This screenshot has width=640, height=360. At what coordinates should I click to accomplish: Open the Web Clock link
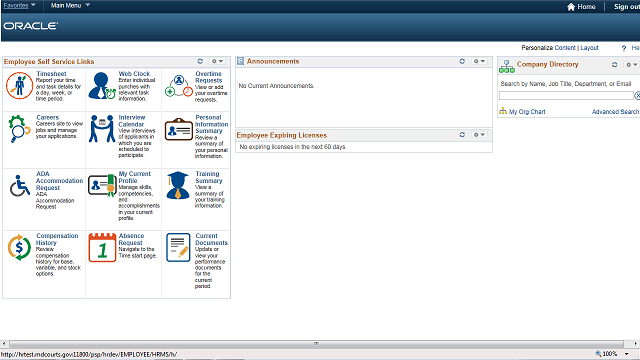click(x=134, y=73)
